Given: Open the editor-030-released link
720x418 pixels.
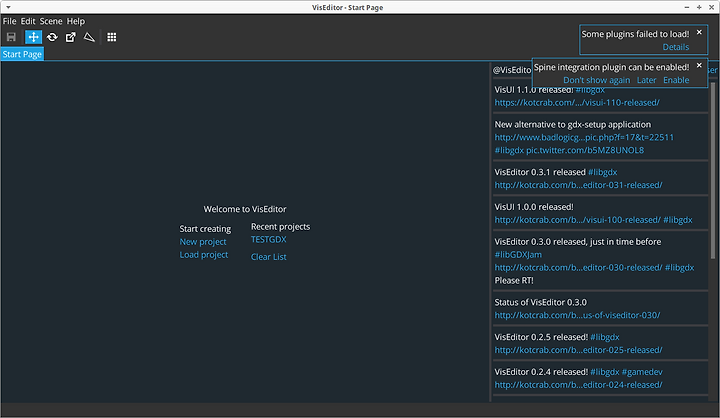Looking at the screenshot, I should pos(579,267).
